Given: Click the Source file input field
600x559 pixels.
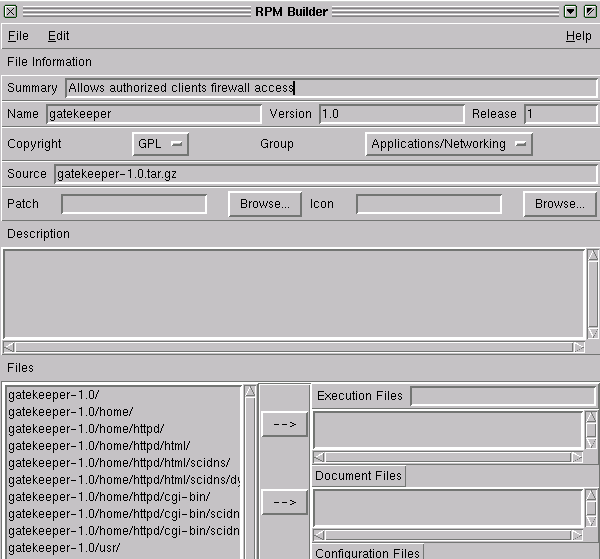Looking at the screenshot, I should (325, 174).
